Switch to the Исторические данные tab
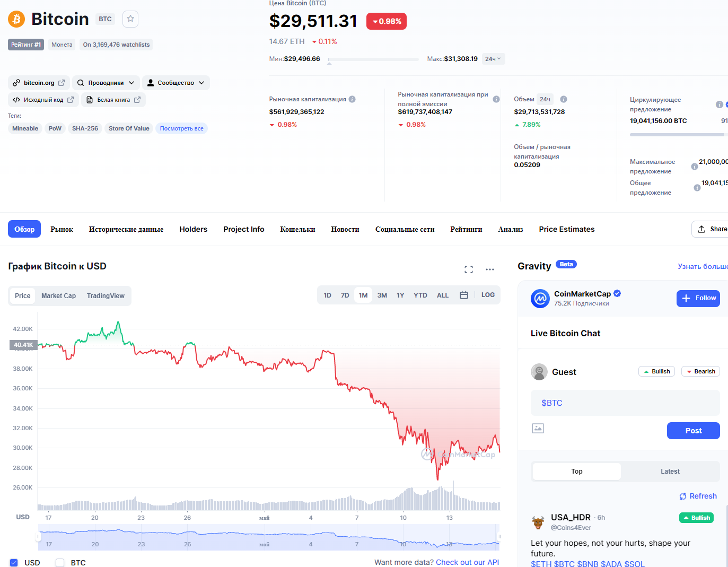The image size is (728, 567). pyautogui.click(x=126, y=229)
